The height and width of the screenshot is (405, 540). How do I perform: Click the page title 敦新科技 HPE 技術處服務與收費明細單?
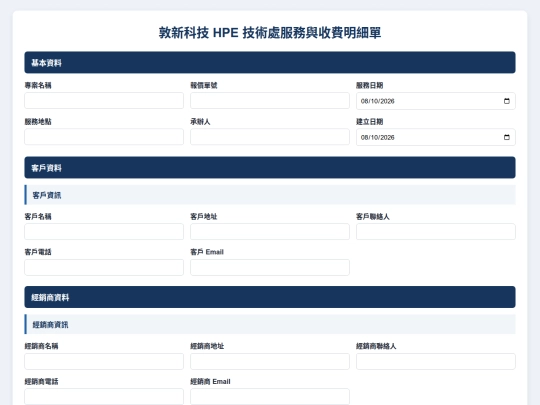coord(270,33)
